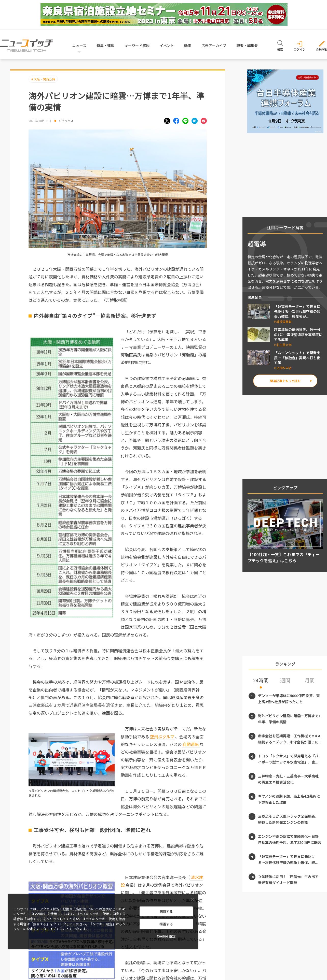Click the 奈良県宿泊施設立地セミナー banner ad
Viewport: 327px width, 980px height.
tap(164, 15)
